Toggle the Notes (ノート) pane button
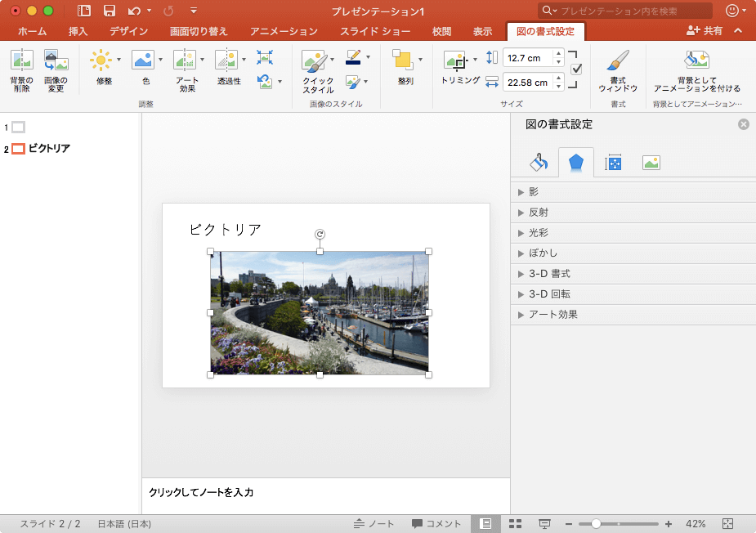Image resolution: width=756 pixels, height=533 pixels. pos(374,524)
